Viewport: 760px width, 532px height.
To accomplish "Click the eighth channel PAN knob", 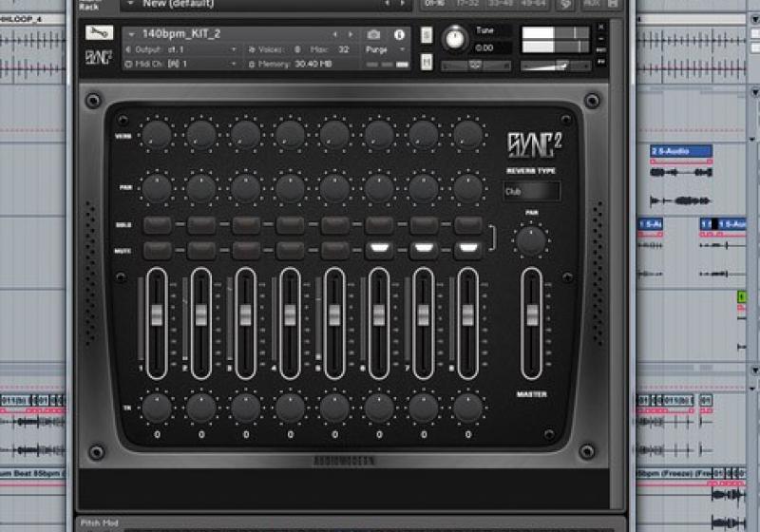I will click(x=466, y=187).
